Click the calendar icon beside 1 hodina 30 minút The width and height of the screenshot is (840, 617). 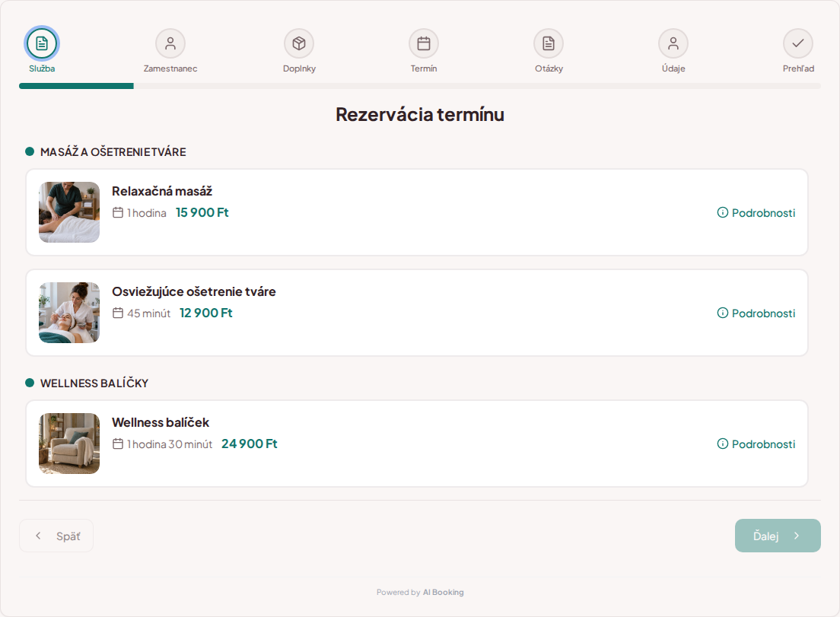coord(118,444)
